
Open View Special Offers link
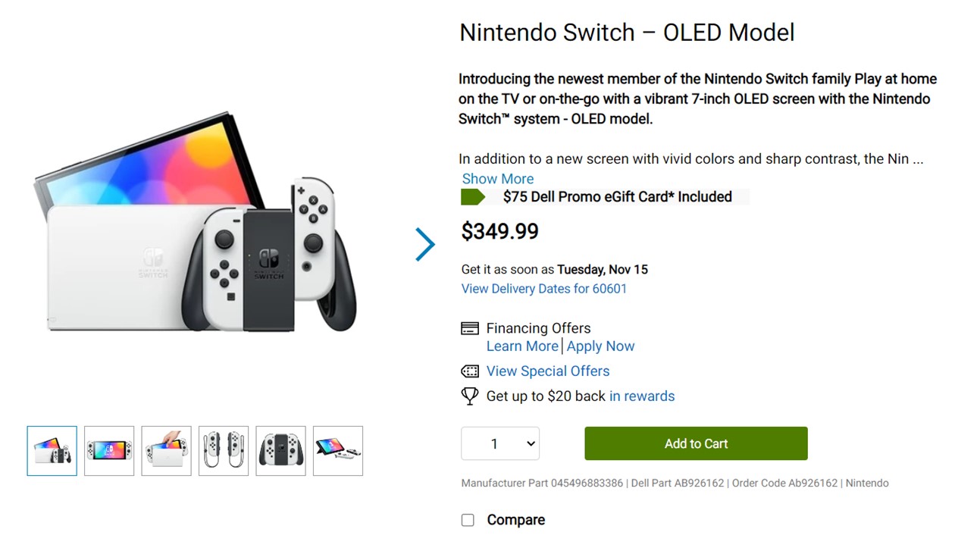click(x=548, y=371)
